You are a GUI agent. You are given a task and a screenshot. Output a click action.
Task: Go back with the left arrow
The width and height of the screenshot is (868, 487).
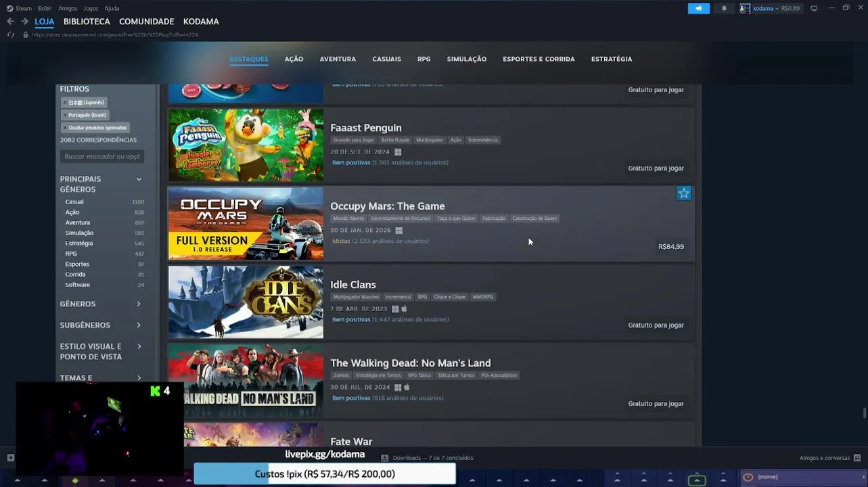(x=10, y=22)
